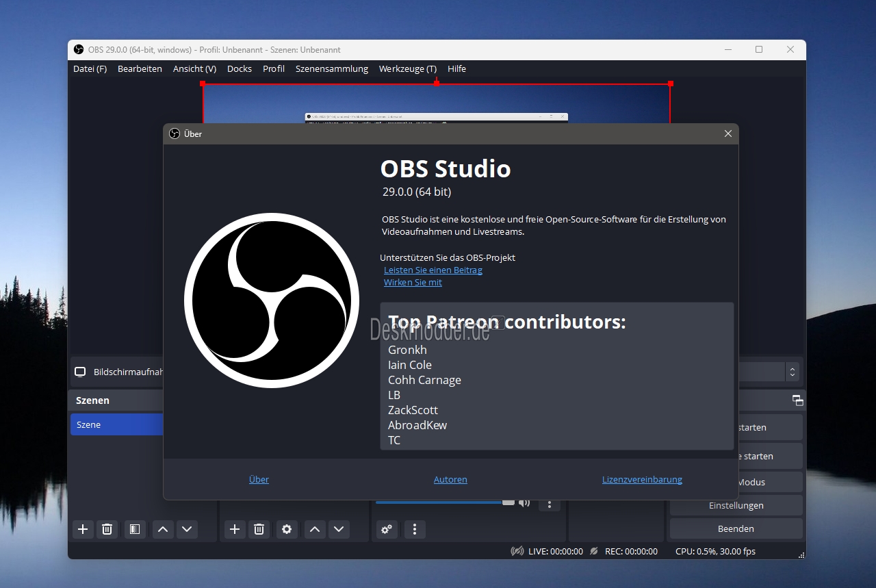Open advanced audio properties gears icon
This screenshot has height=588, width=876.
pos(387,529)
